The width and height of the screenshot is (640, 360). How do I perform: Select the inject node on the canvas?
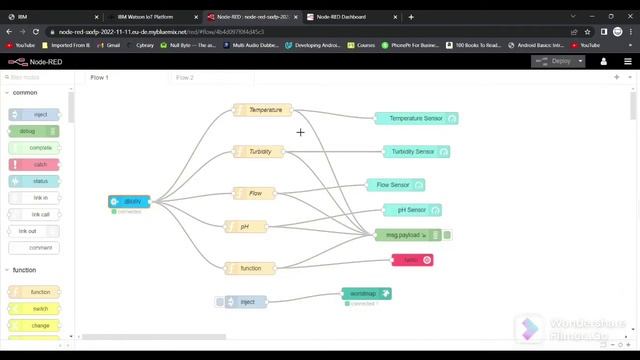coord(246,302)
